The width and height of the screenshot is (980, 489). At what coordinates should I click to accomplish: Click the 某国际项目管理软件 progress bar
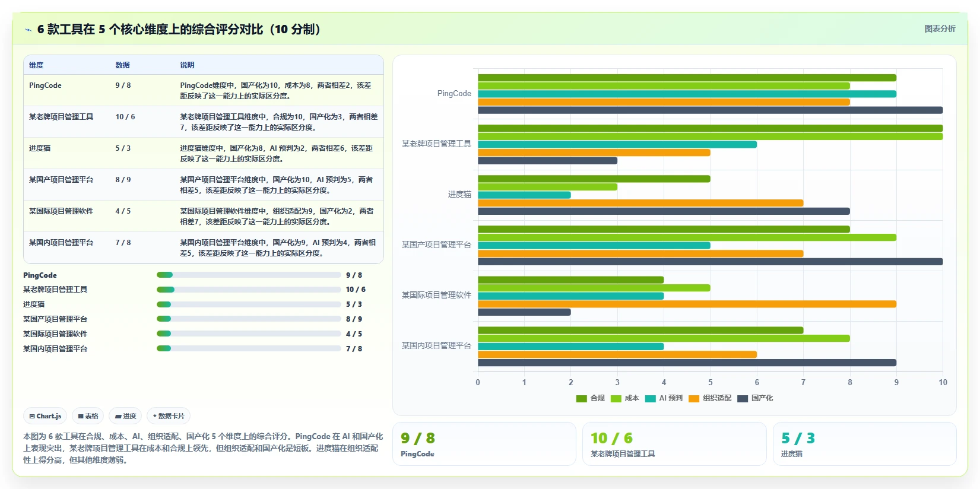coord(249,334)
